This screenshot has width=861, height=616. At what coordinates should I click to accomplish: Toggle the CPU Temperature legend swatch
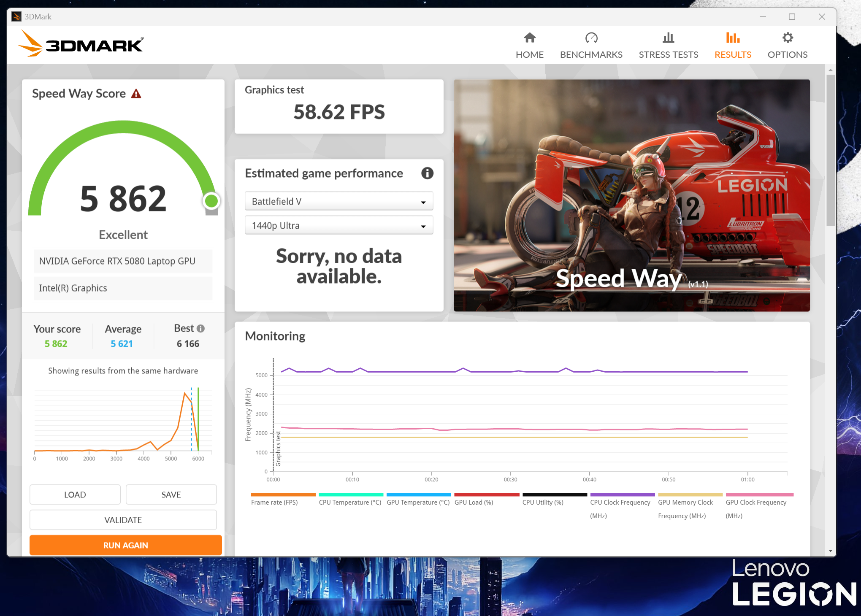click(351, 494)
